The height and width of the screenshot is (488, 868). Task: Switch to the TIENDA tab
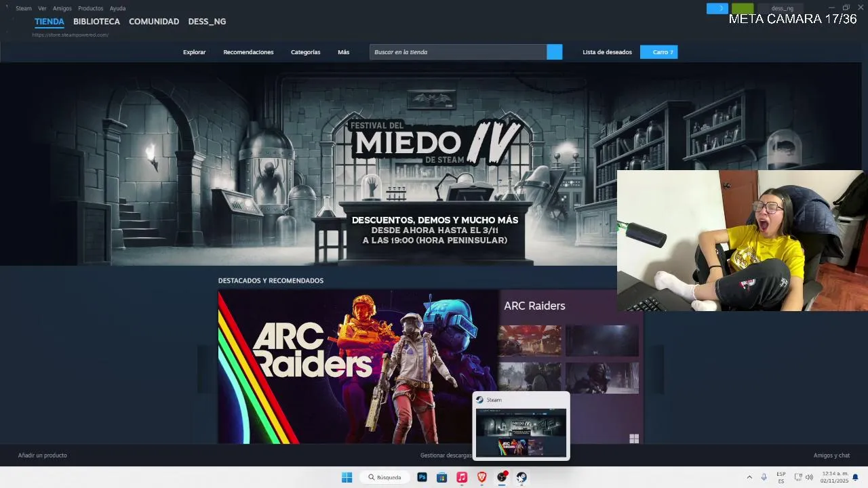click(x=50, y=22)
